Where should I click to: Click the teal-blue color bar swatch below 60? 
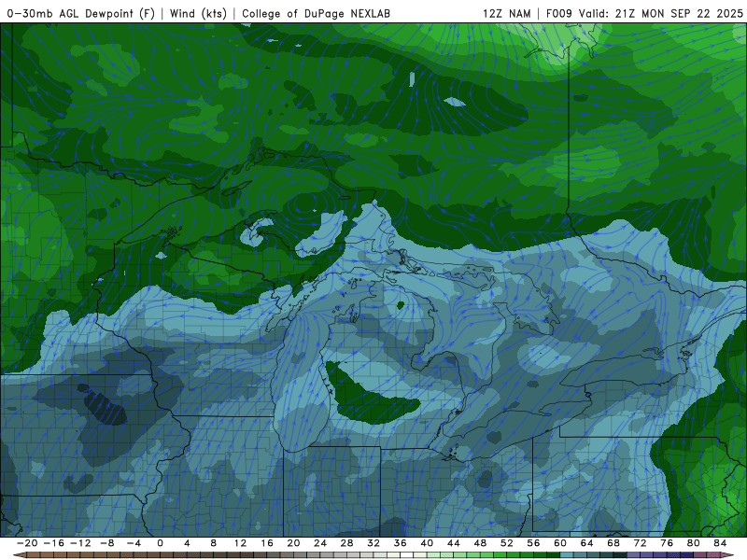(x=567, y=555)
